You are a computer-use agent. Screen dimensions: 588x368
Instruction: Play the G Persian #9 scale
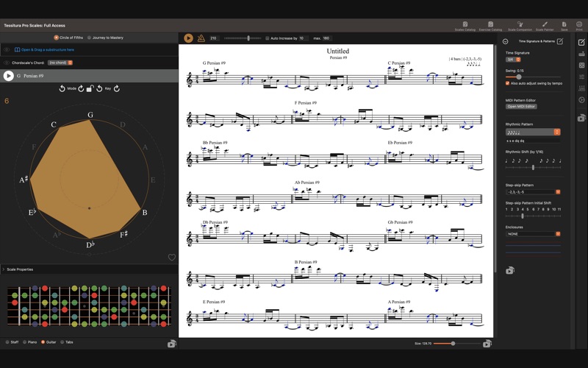tap(8, 76)
